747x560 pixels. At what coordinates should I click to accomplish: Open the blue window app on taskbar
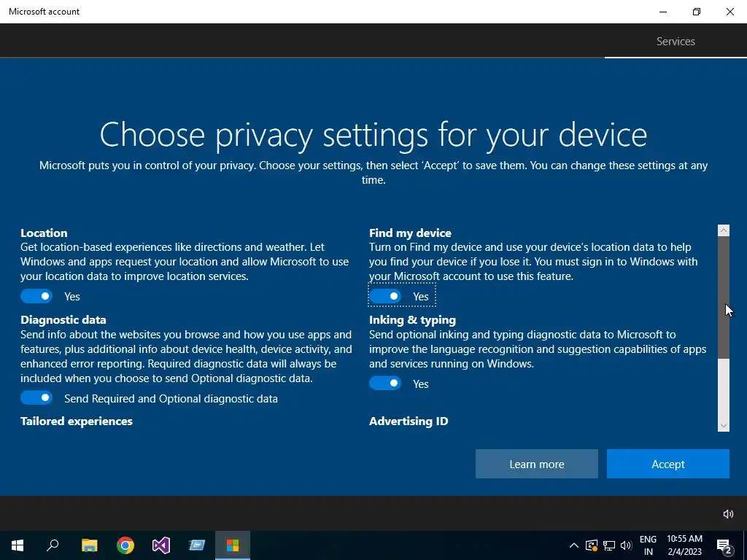click(197, 545)
